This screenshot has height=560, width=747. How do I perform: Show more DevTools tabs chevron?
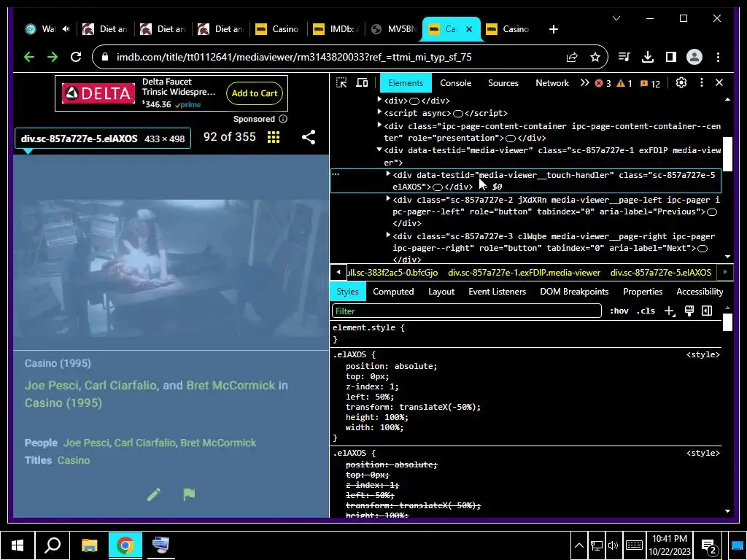coord(584,83)
